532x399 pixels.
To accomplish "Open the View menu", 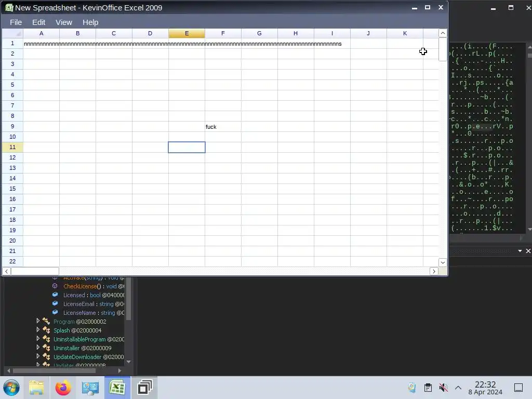I will [64, 22].
